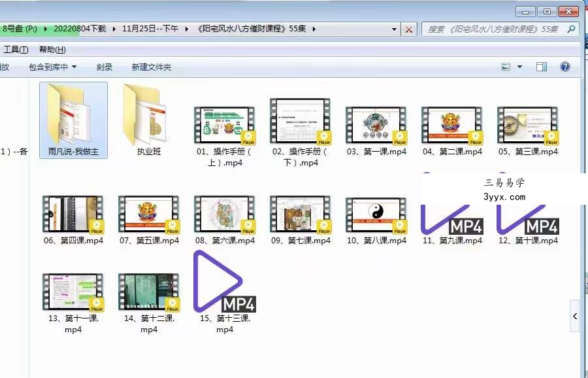
Task: Click 新建文件夹 to create a folder
Action: click(x=152, y=67)
